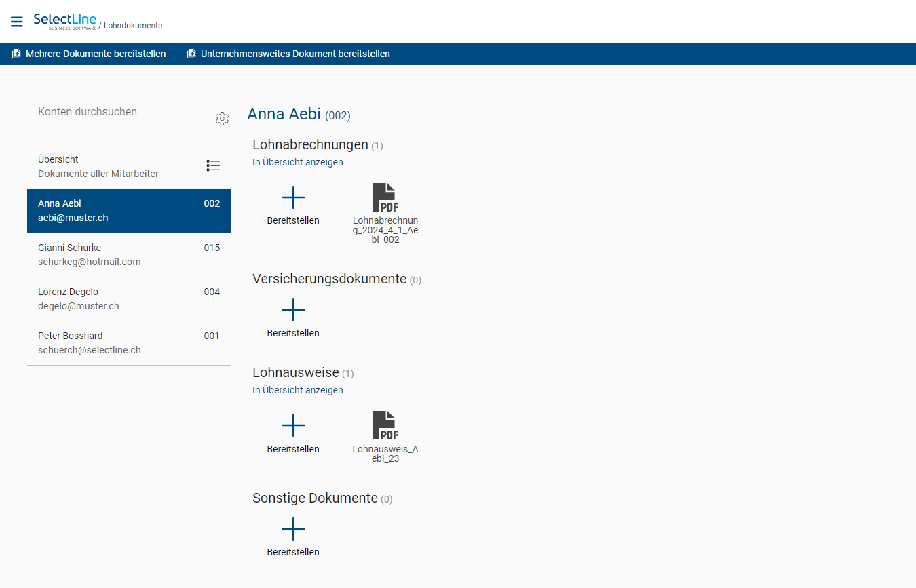916x588 pixels.
Task: Open the Lohndokumente breadcrumb entry
Action: (x=133, y=26)
